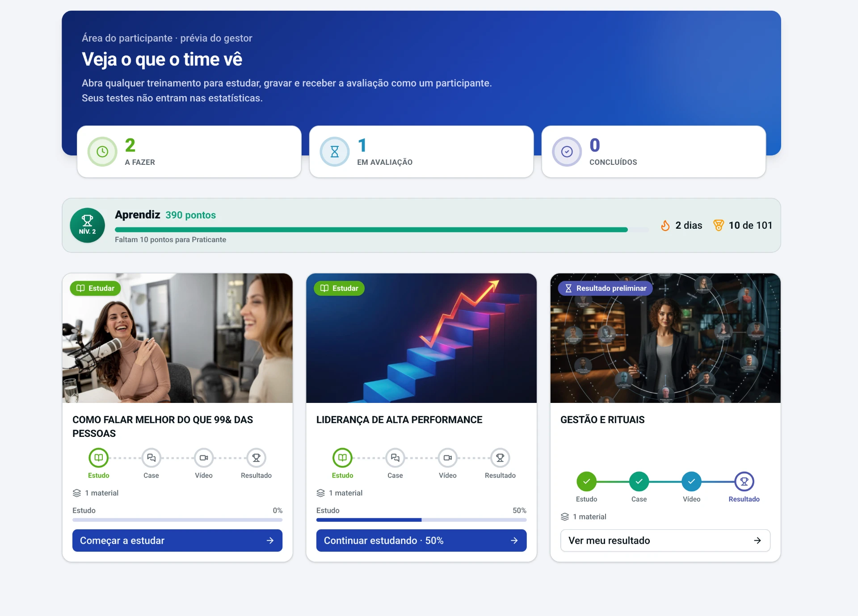858x616 pixels.
Task: Select Vídeo step icon in Liderança de Alta Performance card
Action: pyautogui.click(x=448, y=458)
